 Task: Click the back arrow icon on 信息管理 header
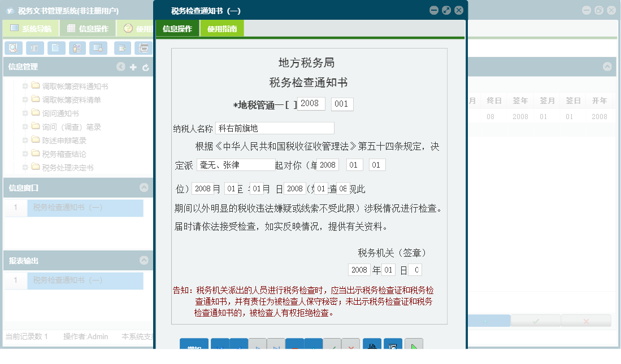click(x=121, y=67)
